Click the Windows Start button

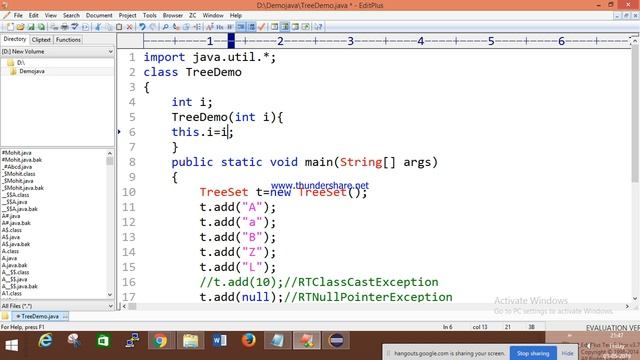[11, 345]
